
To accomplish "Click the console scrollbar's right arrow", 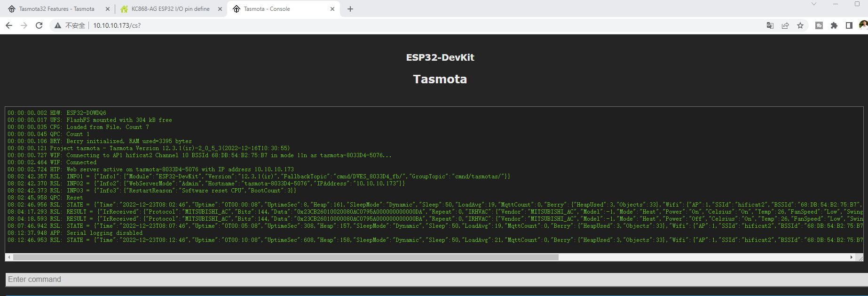I will [x=851, y=257].
